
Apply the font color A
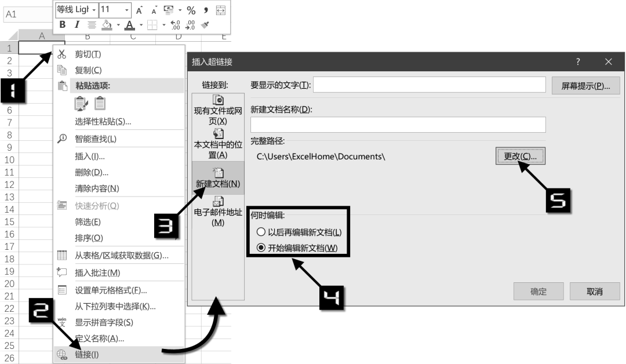point(130,25)
